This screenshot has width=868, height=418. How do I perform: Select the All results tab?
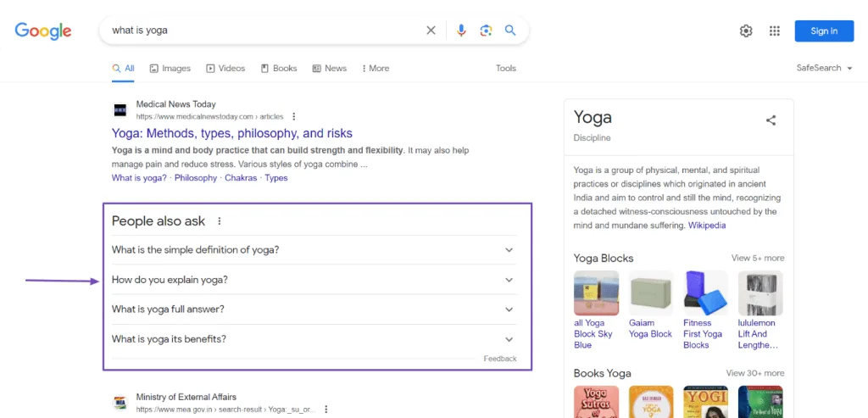pyautogui.click(x=124, y=68)
